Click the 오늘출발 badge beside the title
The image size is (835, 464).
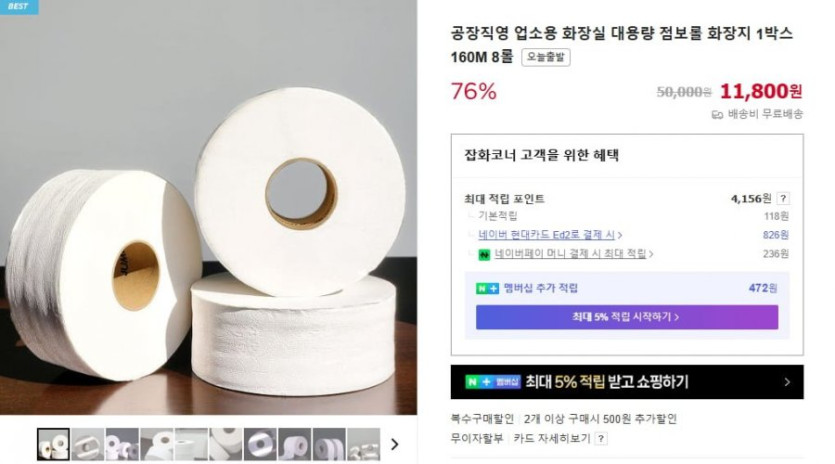click(x=546, y=57)
